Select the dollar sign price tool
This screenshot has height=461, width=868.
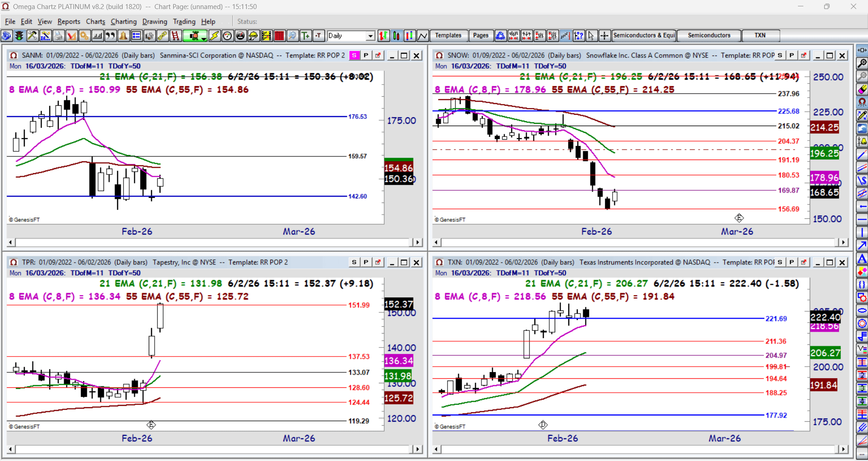point(862,181)
